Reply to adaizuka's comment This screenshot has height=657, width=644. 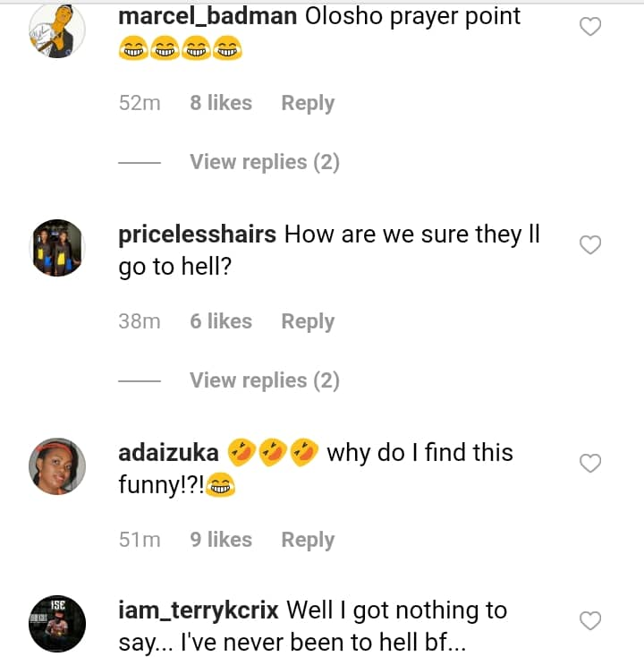pos(308,540)
